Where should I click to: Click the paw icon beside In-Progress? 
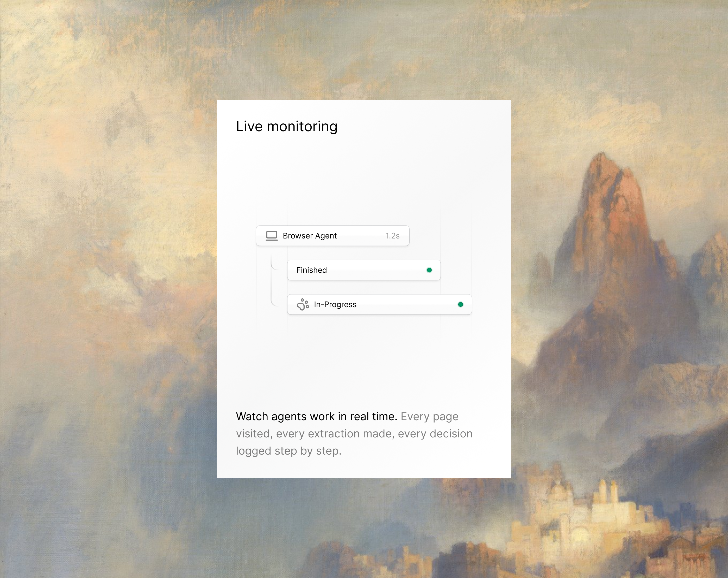[x=303, y=304]
